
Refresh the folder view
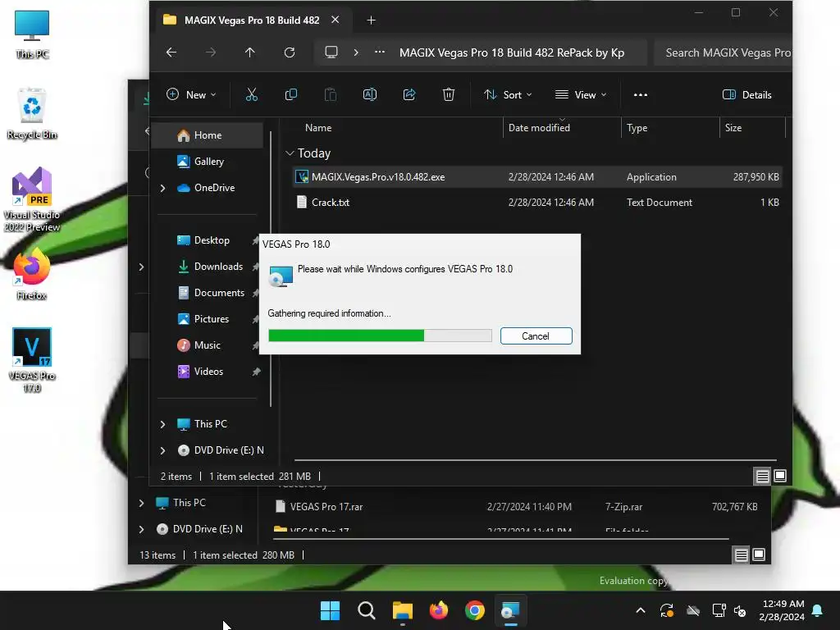point(290,52)
